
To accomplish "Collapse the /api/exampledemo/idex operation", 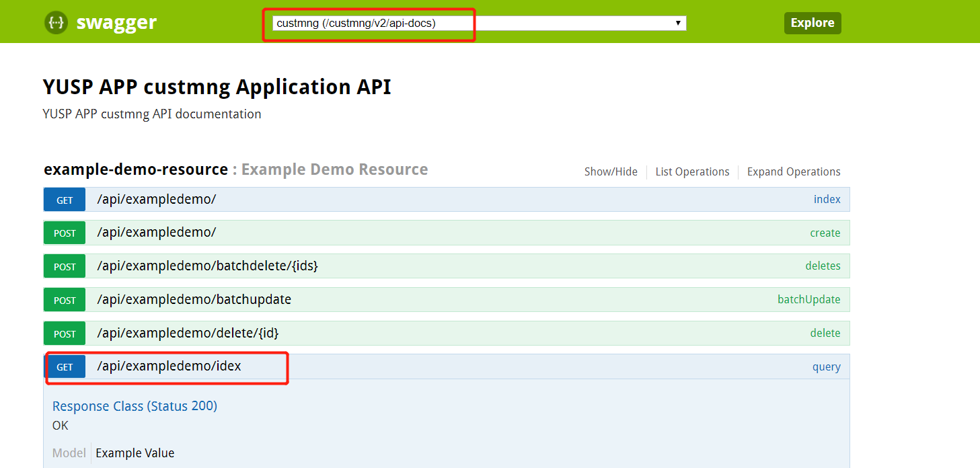I will pyautogui.click(x=169, y=366).
